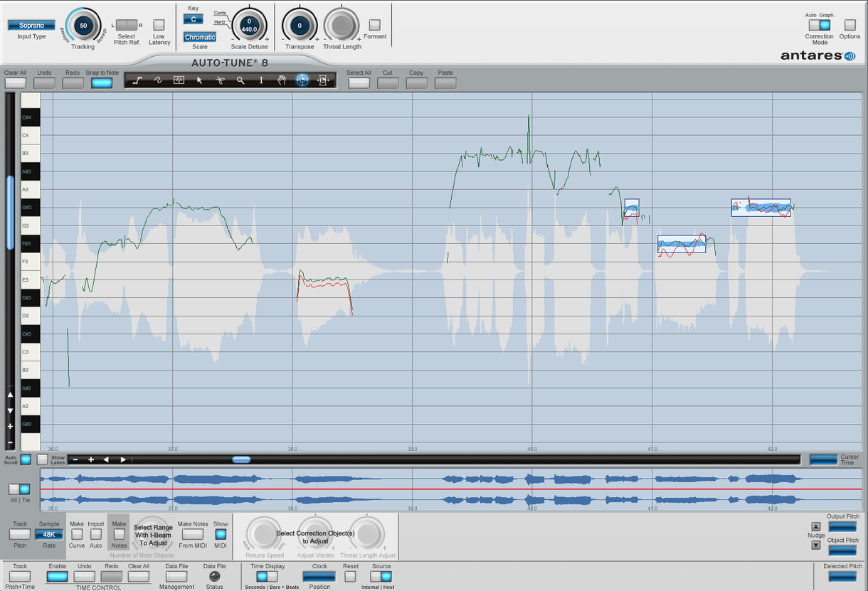The width and height of the screenshot is (868, 591).
Task: Select the Magnifying glass zoom tool
Action: click(240, 80)
